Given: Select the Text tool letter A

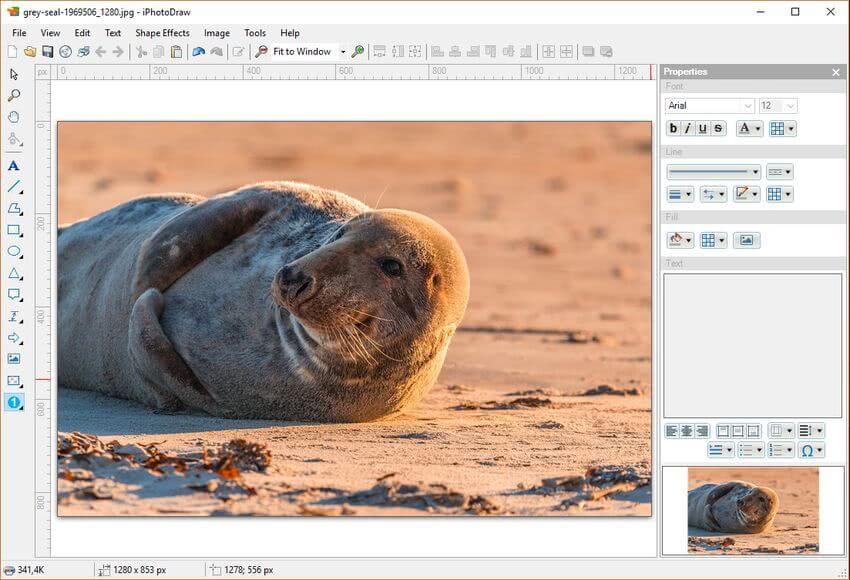Looking at the screenshot, I should pos(14,166).
